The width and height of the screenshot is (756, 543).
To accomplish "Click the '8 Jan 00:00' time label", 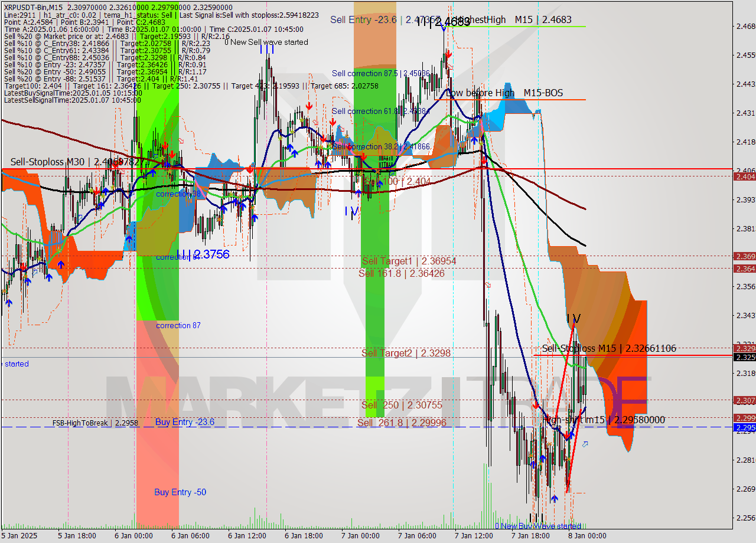I will click(x=587, y=536).
